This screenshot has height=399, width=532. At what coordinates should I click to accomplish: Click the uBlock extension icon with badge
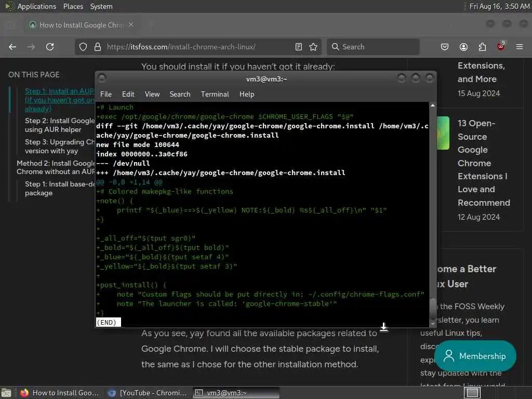pyautogui.click(x=501, y=46)
